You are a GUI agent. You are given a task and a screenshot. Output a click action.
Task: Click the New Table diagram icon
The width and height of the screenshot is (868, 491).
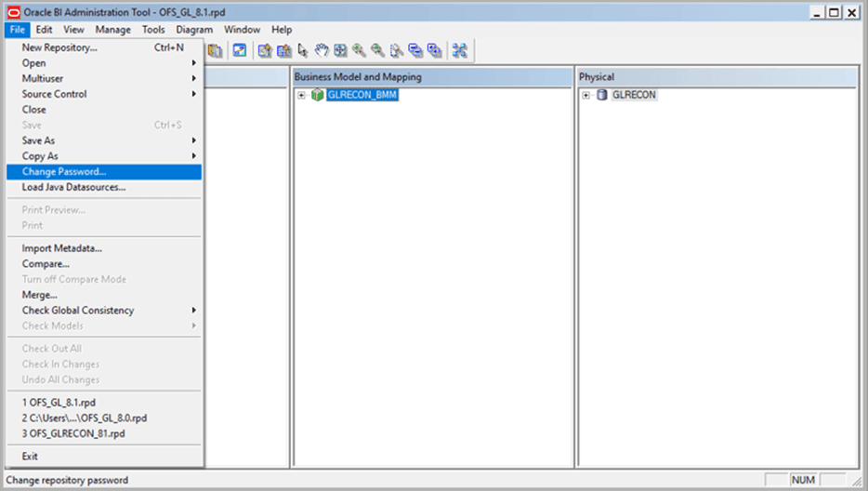click(x=265, y=50)
